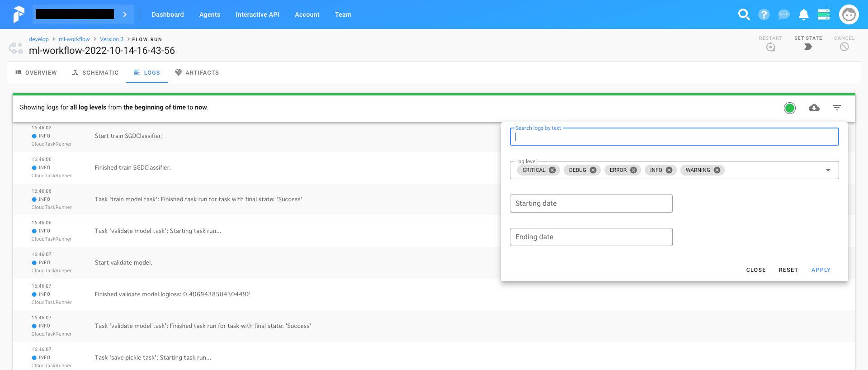Screen dimensions: 868x370
Task: Open the help question mark icon
Action: coord(764,14)
